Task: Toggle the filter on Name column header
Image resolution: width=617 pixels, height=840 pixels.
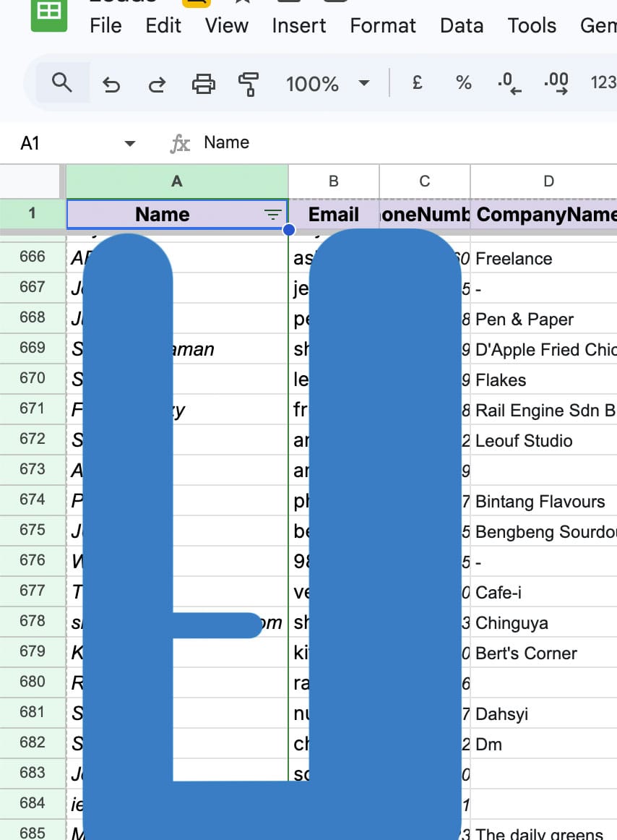Action: [272, 214]
